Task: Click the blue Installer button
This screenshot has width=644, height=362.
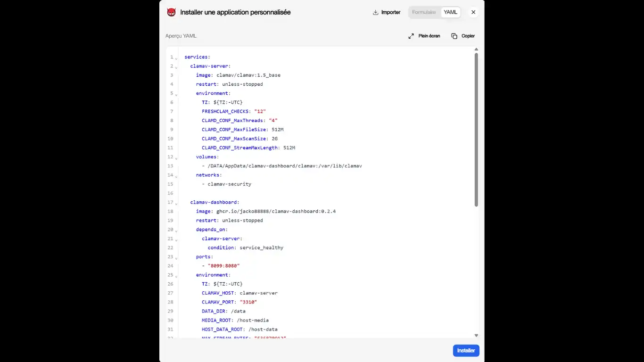Action: [x=466, y=351]
